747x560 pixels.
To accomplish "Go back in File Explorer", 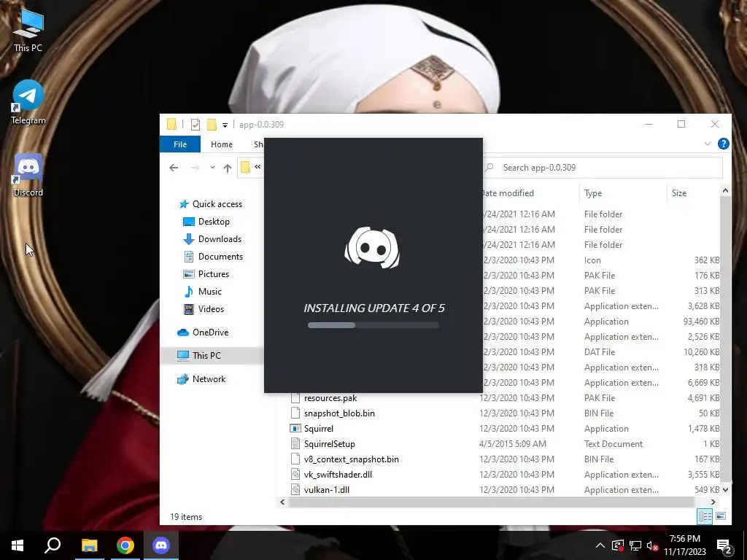I will (174, 168).
